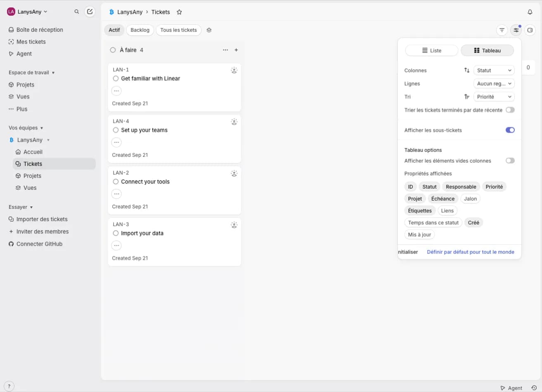
Task: Toggle the Jalon property chip
Action: (470, 198)
